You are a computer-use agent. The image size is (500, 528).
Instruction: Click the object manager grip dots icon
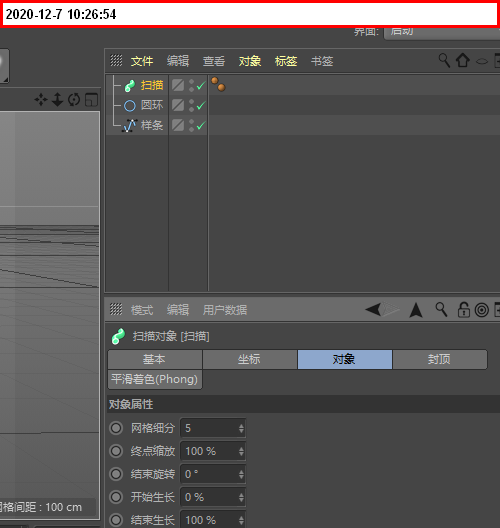coord(116,61)
